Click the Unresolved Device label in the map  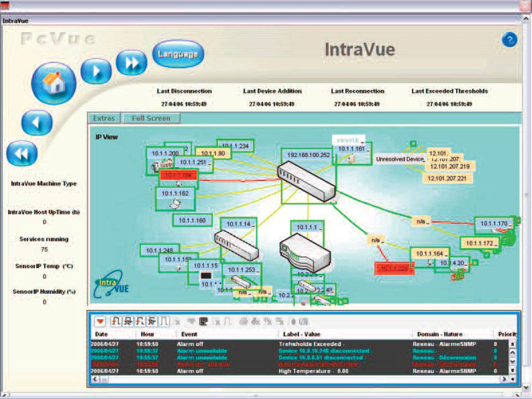click(400, 160)
